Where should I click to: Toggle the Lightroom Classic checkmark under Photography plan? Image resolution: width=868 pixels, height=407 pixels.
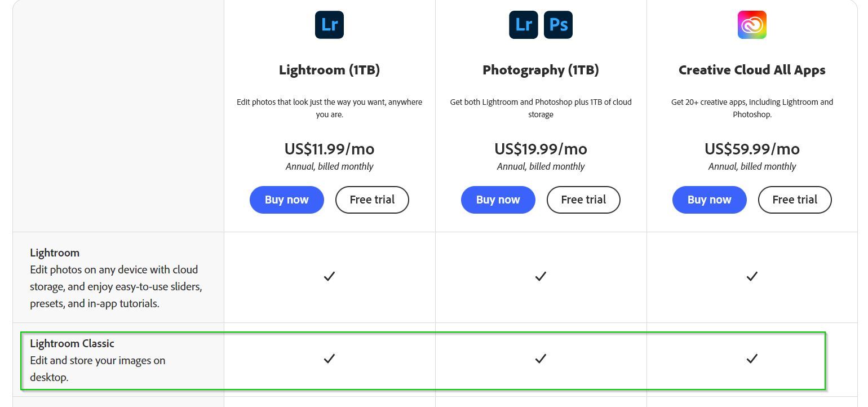[x=541, y=359]
